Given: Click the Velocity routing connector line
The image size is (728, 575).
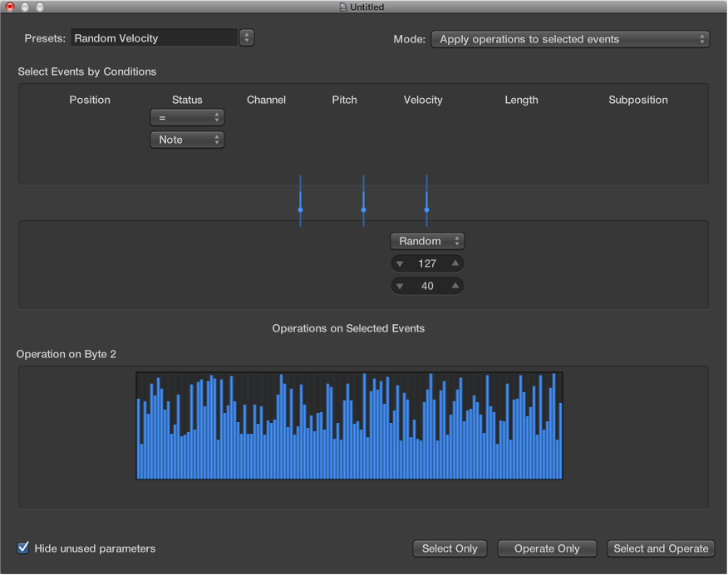Looking at the screenshot, I should [x=426, y=200].
